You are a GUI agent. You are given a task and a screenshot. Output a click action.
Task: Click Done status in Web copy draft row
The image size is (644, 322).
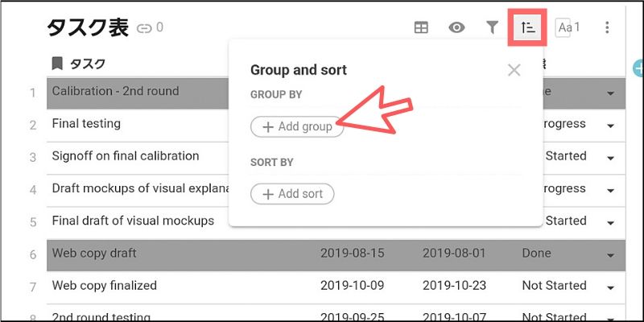tap(536, 253)
